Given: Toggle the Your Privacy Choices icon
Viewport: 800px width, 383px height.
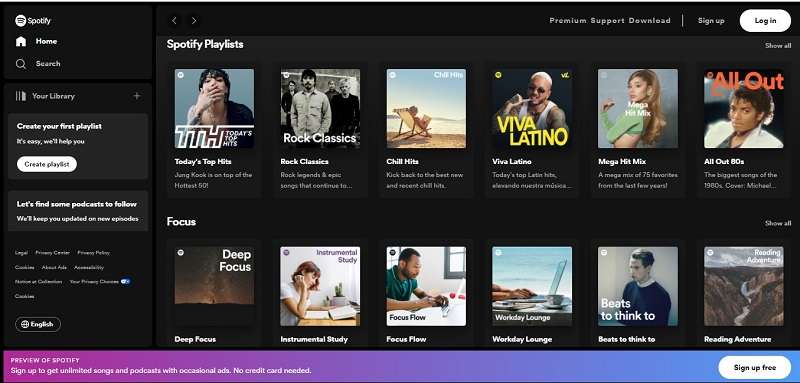Looking at the screenshot, I should (x=126, y=282).
